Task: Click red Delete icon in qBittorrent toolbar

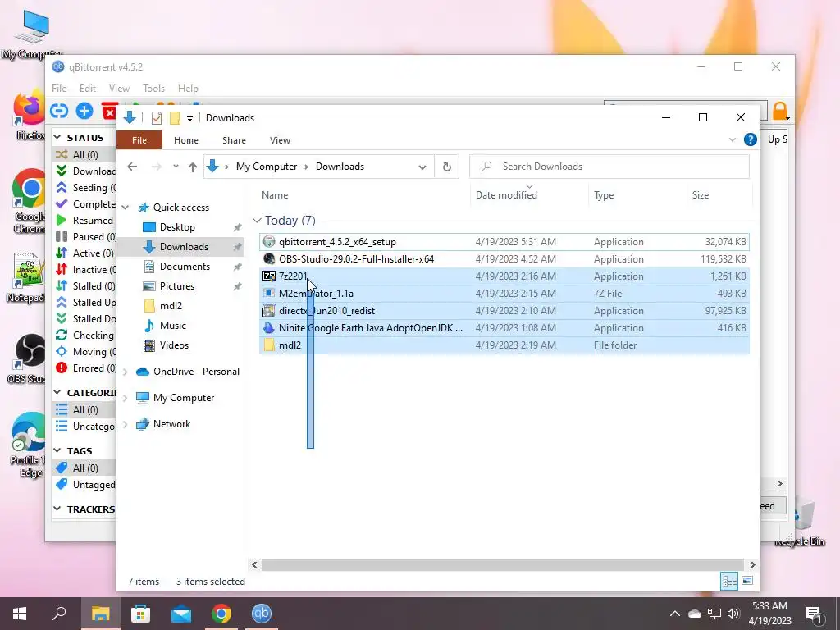Action: click(x=109, y=112)
